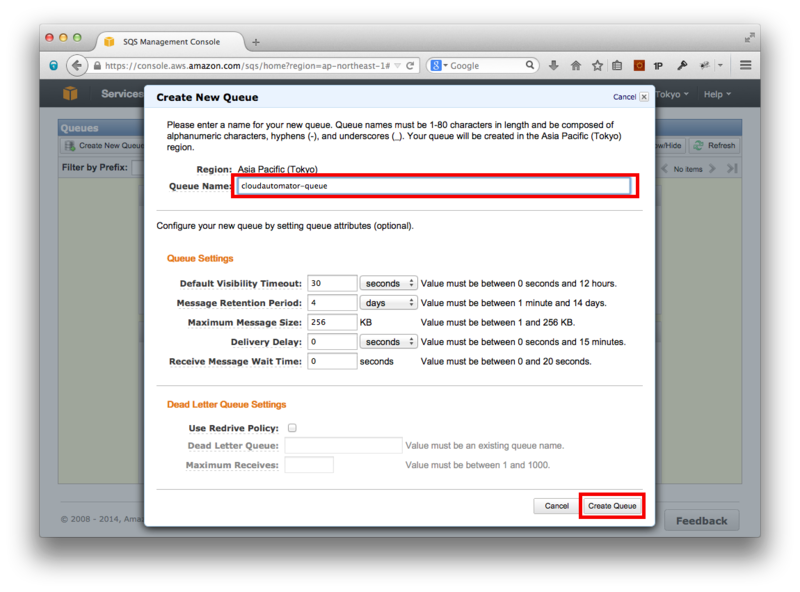Viewport: 800px width, 592px height.
Task: Click the Feedback button in footer
Action: point(702,521)
